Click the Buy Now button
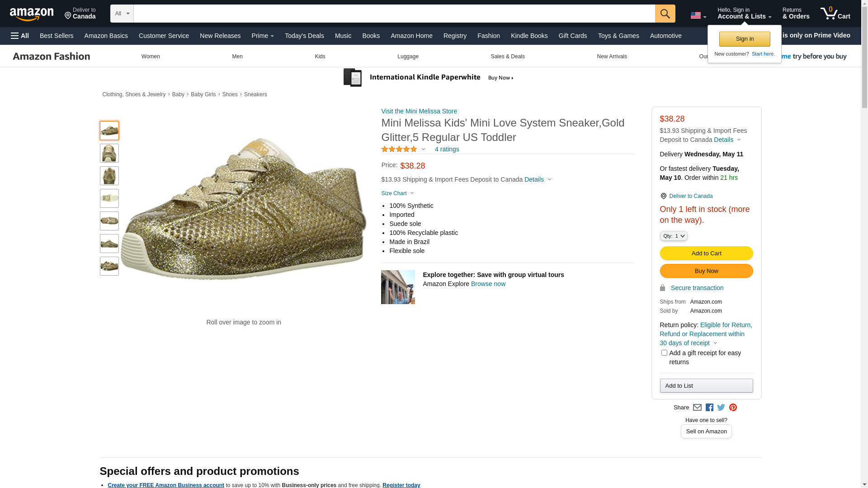Image resolution: width=868 pixels, height=488 pixels. (x=706, y=271)
